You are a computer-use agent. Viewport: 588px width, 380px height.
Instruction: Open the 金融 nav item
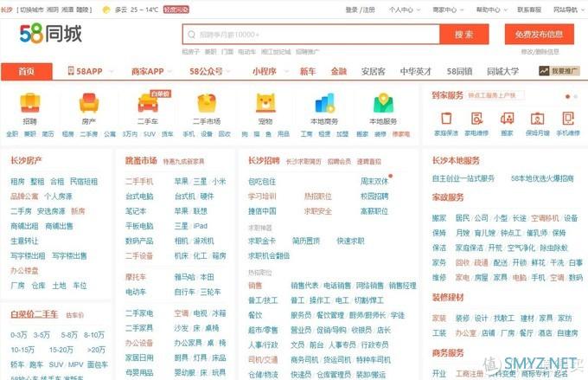pyautogui.click(x=339, y=71)
